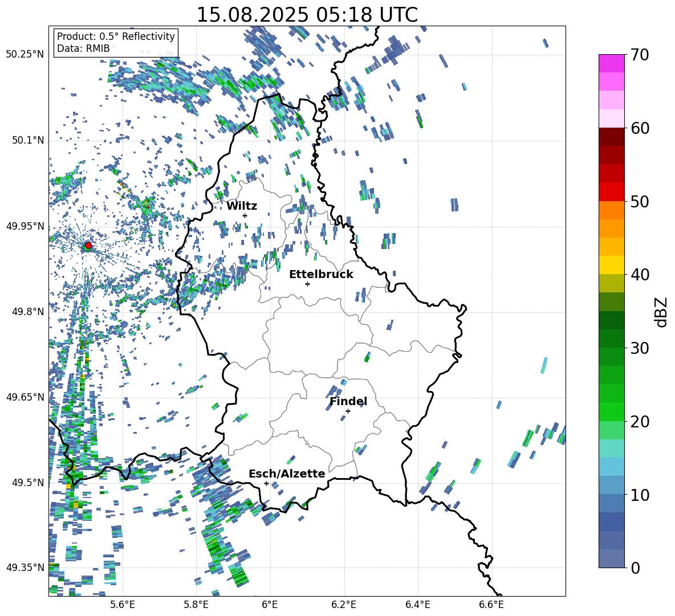
Task: Click the colorbar value 40
Action: [640, 275]
